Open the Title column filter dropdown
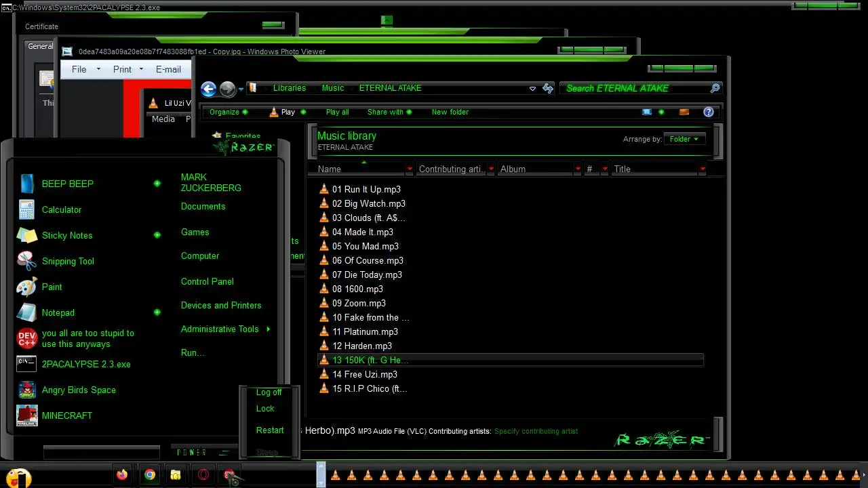868x488 pixels. [x=703, y=169]
